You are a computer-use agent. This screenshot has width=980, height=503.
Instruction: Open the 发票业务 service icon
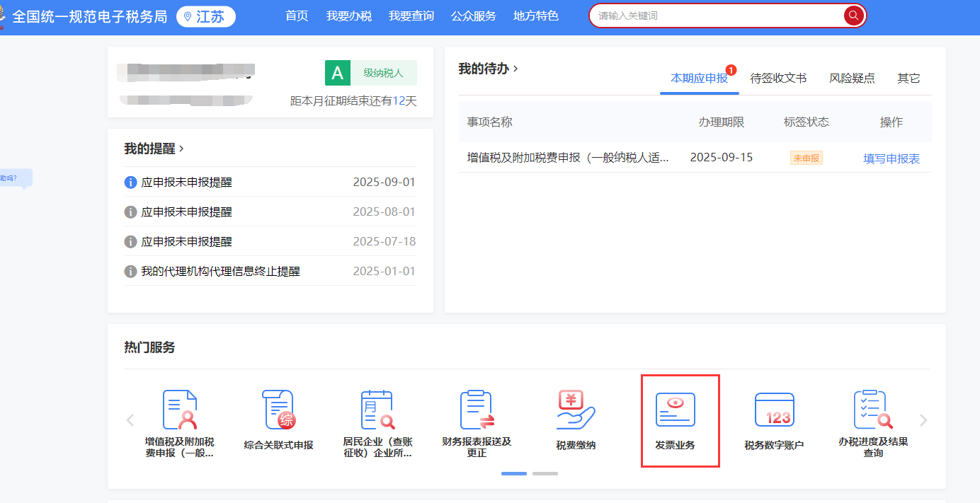click(x=679, y=420)
